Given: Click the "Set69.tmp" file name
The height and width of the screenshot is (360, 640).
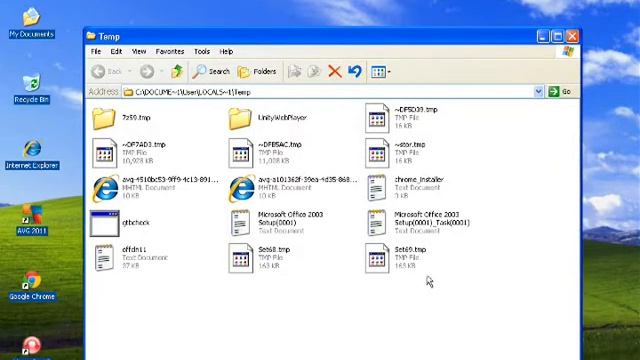Looking at the screenshot, I should [410, 249].
